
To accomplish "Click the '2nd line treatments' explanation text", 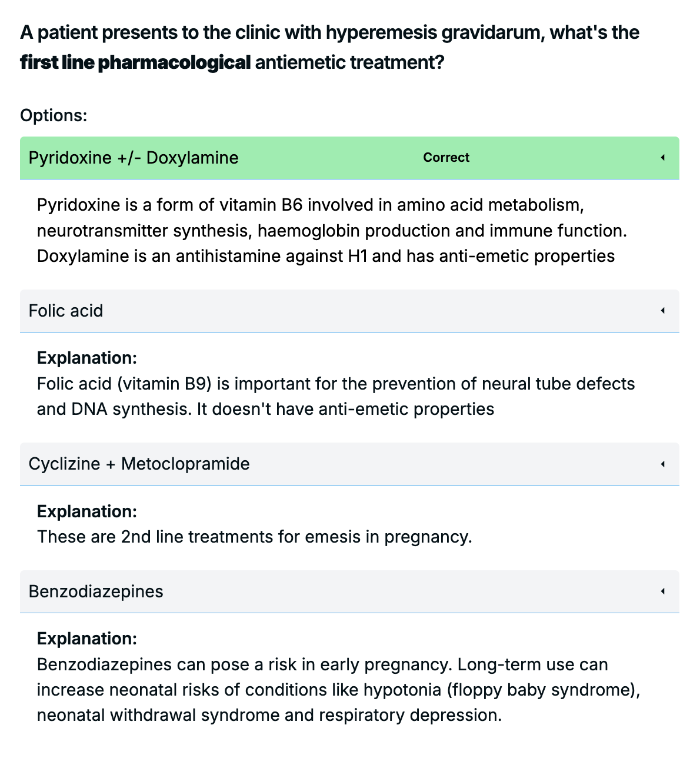I will [254, 537].
